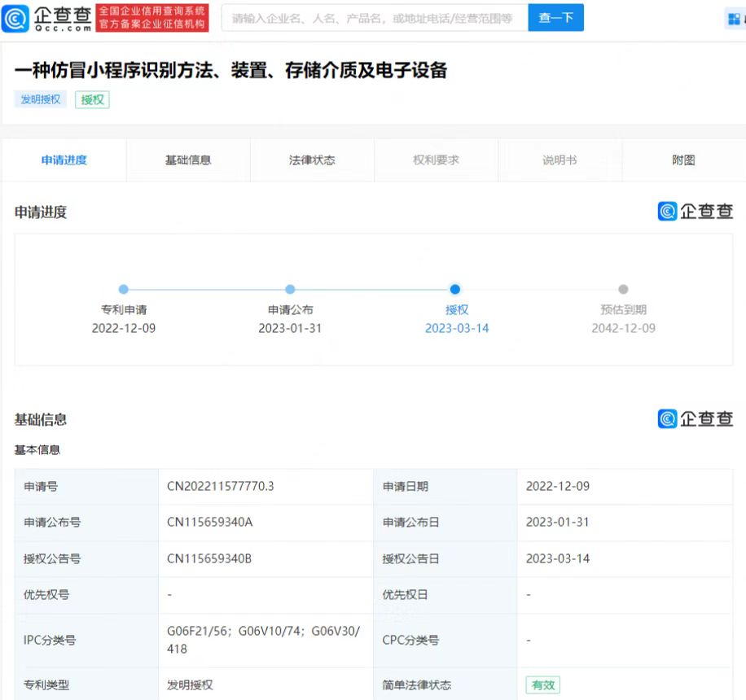Click the green 有效 legal status badge
This screenshot has width=746, height=700.
pyautogui.click(x=543, y=685)
